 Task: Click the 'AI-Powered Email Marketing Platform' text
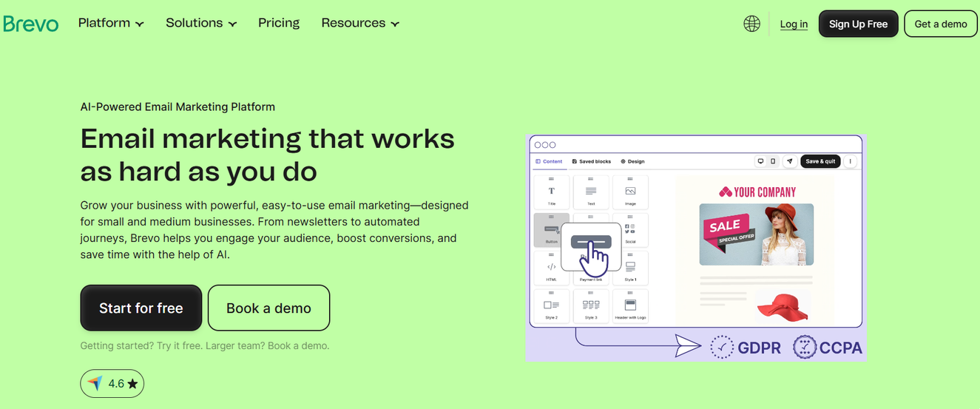pyautogui.click(x=178, y=107)
